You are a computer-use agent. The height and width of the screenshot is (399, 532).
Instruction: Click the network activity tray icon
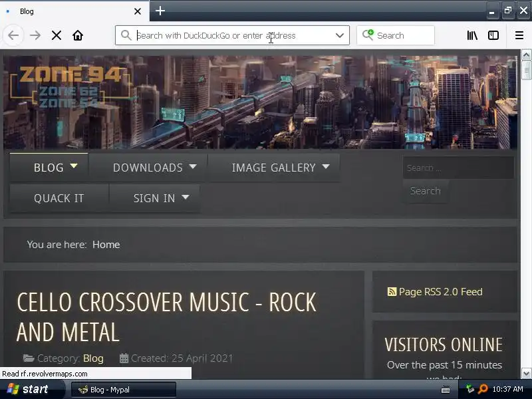click(x=469, y=389)
